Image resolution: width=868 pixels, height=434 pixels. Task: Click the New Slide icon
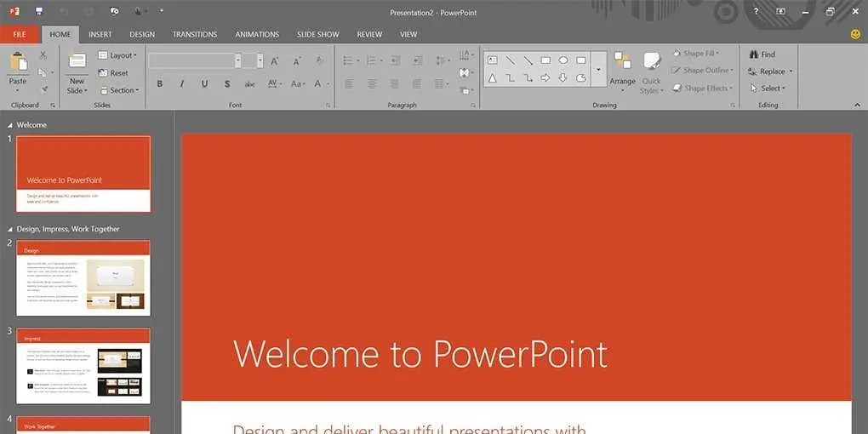(x=77, y=61)
